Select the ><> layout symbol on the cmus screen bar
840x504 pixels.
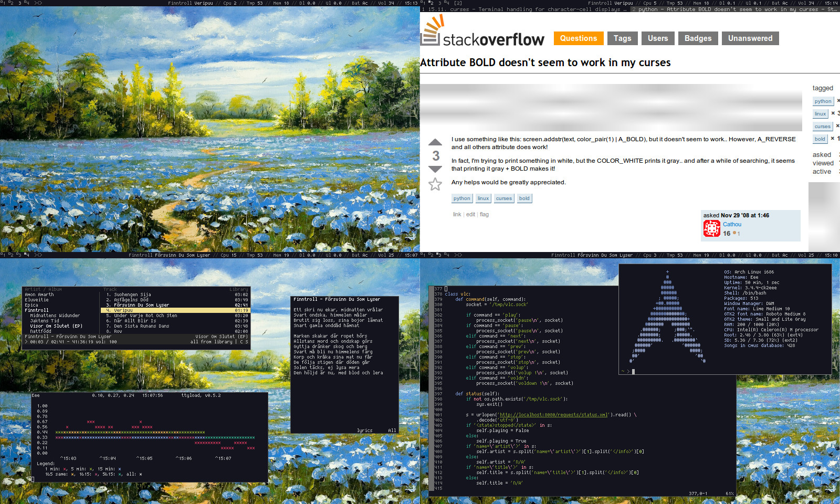pos(38,255)
